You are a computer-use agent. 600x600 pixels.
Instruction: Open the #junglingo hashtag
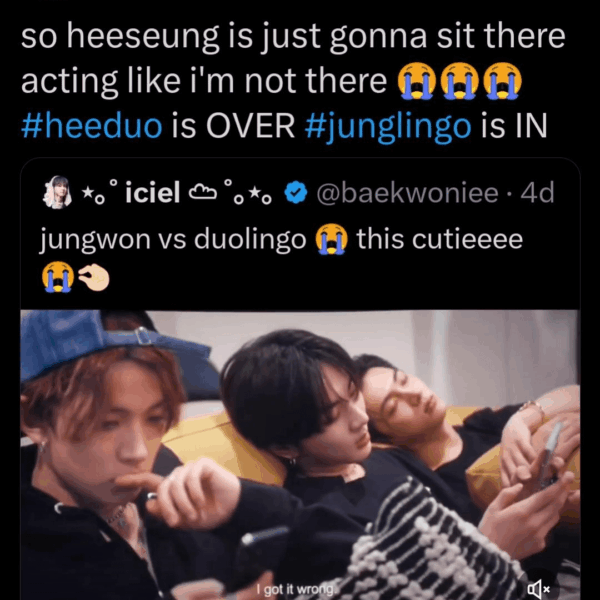coord(388,126)
